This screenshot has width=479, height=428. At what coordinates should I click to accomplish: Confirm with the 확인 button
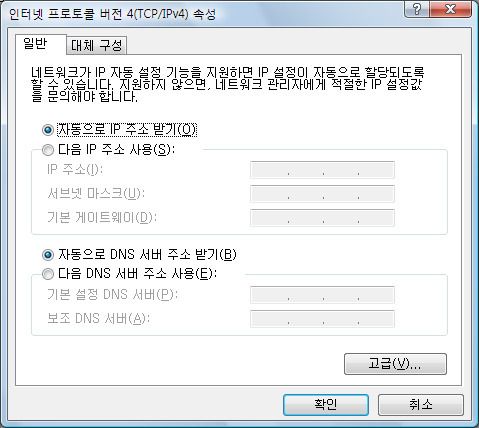click(326, 405)
